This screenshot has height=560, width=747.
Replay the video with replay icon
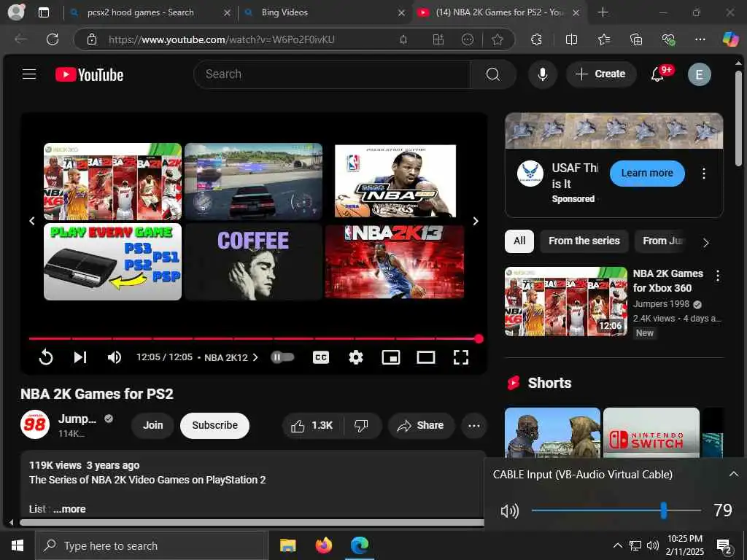tap(46, 357)
